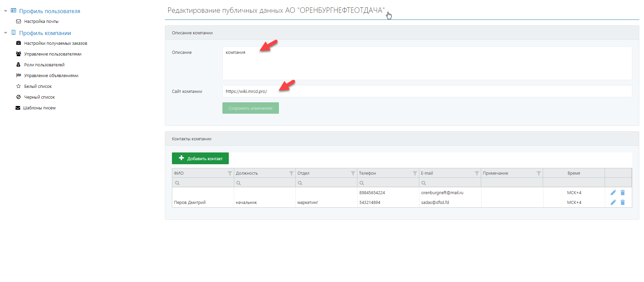Screen dimensions: 644x282
Task: Click the Сайт компании input field
Action: [427, 91]
